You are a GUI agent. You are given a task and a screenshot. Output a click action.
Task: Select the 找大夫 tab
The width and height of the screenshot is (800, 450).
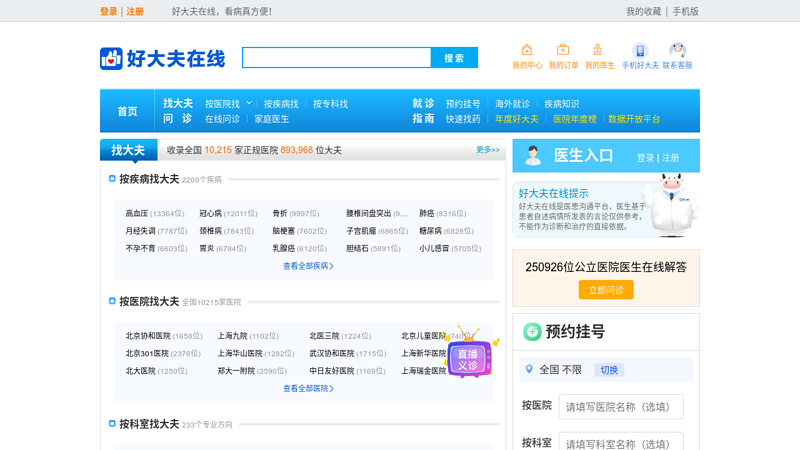[x=129, y=150]
